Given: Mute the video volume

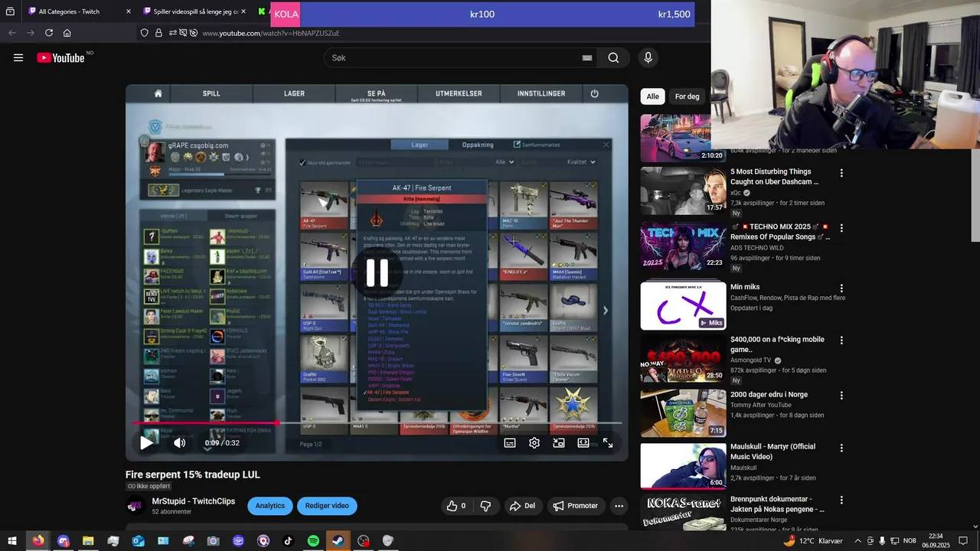Looking at the screenshot, I should coord(179,442).
